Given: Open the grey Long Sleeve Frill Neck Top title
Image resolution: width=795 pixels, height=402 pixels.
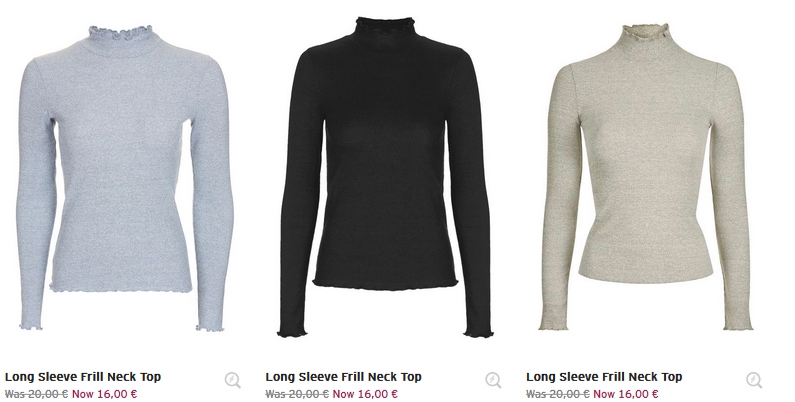Looking at the screenshot, I should pyautogui.click(x=83, y=377).
